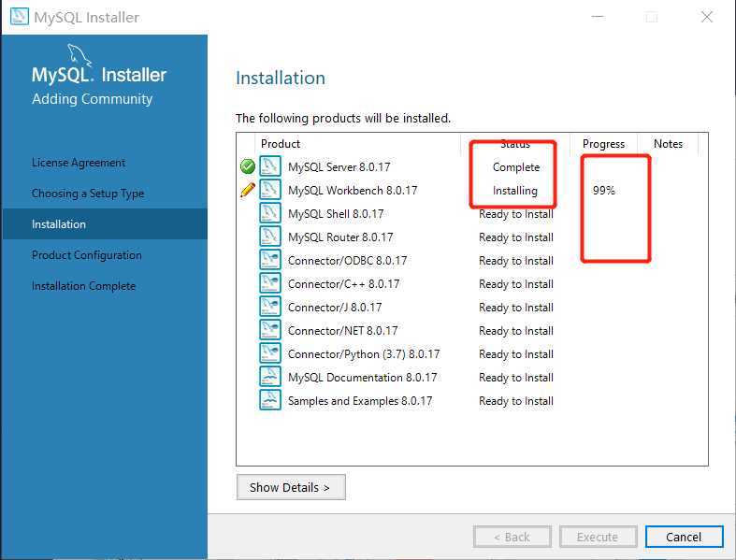Click the Connector/J 8.0.17 product icon
Image resolution: width=736 pixels, height=560 pixels.
tap(270, 307)
